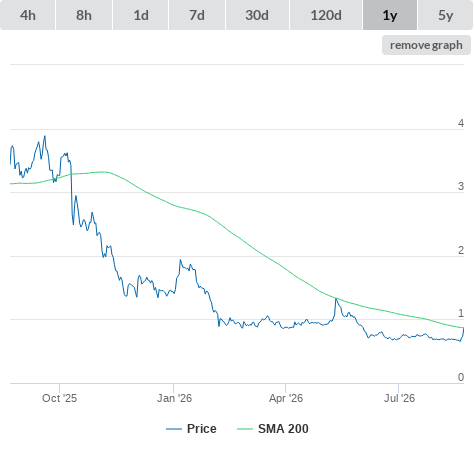Click the Apr '26 axis label

pyautogui.click(x=286, y=398)
